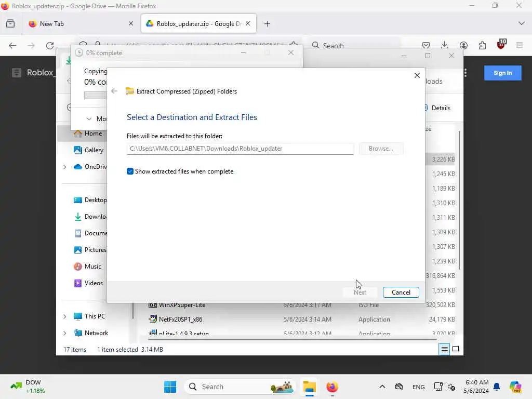The width and height of the screenshot is (532, 399).
Task: Click the Google Drive Sign in button
Action: [502, 73]
